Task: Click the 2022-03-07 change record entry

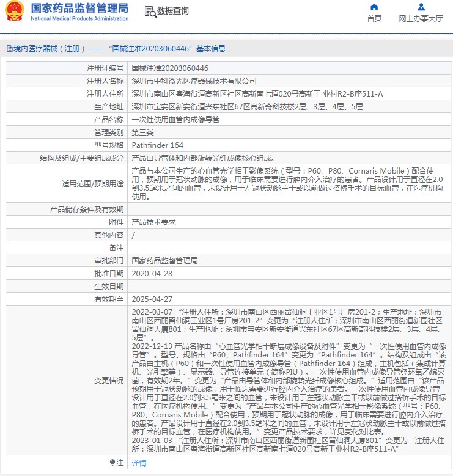Action: (x=287, y=325)
